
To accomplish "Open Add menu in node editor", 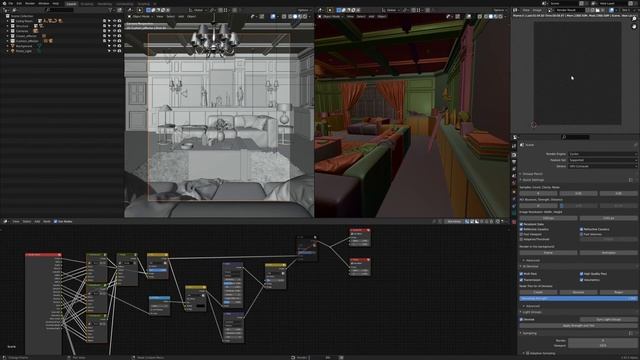I will pyautogui.click(x=37, y=221).
